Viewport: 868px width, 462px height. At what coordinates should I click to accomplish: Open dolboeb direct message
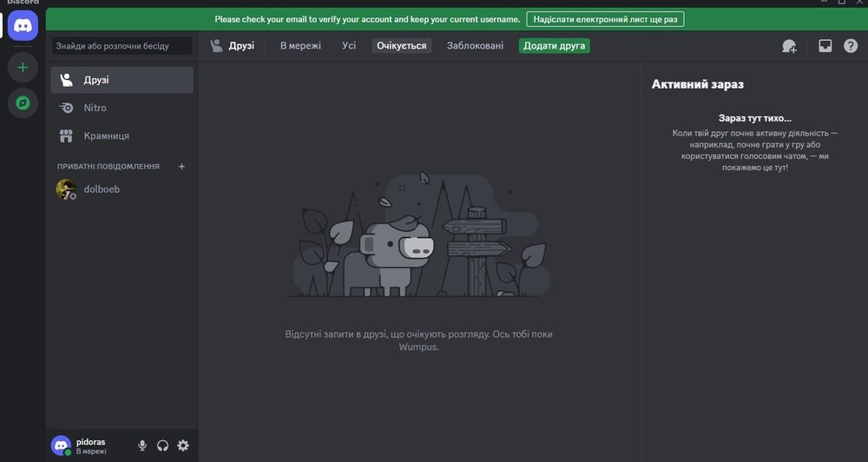tap(122, 189)
